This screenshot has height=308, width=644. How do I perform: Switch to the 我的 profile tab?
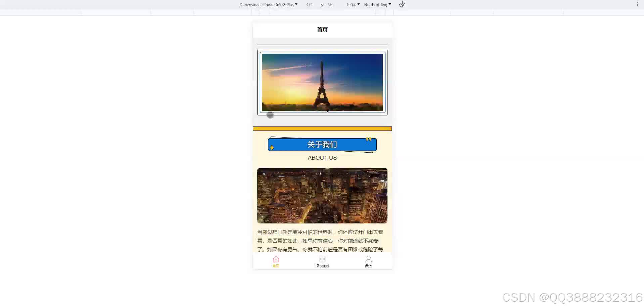tap(369, 261)
